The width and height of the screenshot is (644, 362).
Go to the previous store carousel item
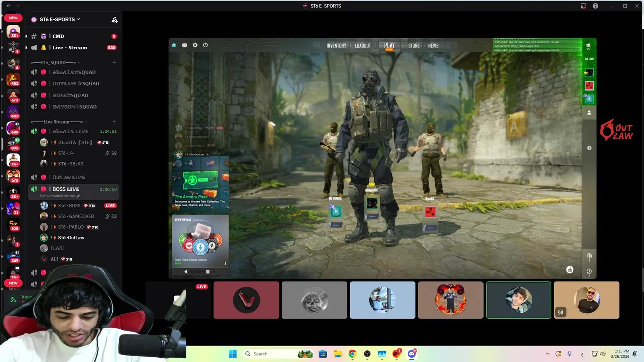[x=185, y=271]
